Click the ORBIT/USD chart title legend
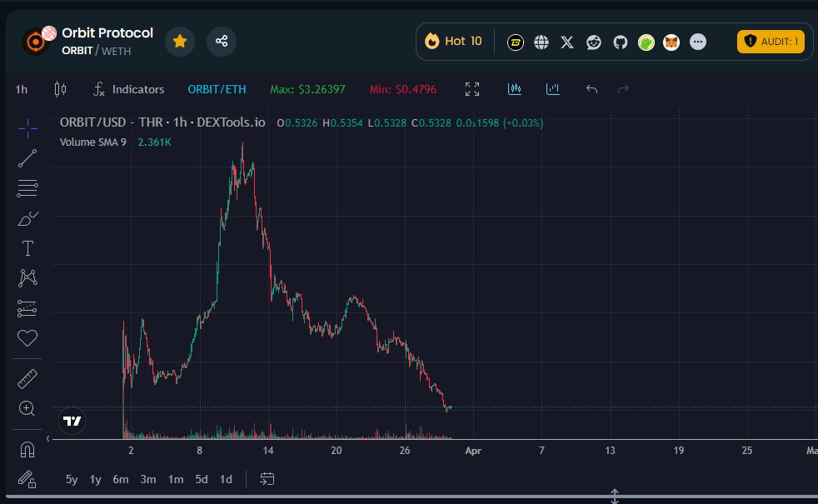Viewport: 818px width, 504px height. click(162, 122)
